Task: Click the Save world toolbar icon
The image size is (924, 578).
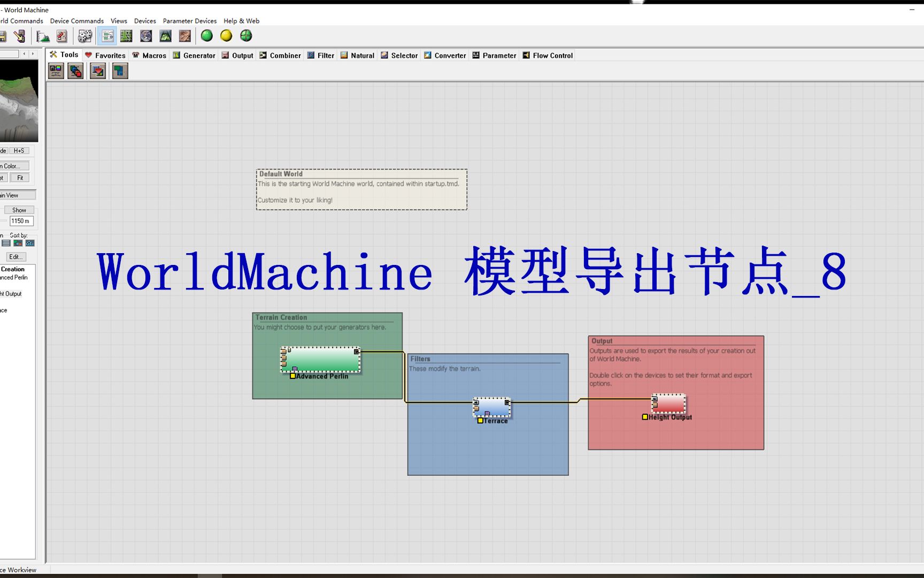Action: [x=4, y=36]
